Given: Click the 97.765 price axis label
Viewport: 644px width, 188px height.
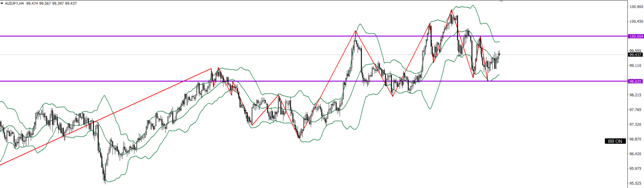Looking at the screenshot, I should coord(635,110).
